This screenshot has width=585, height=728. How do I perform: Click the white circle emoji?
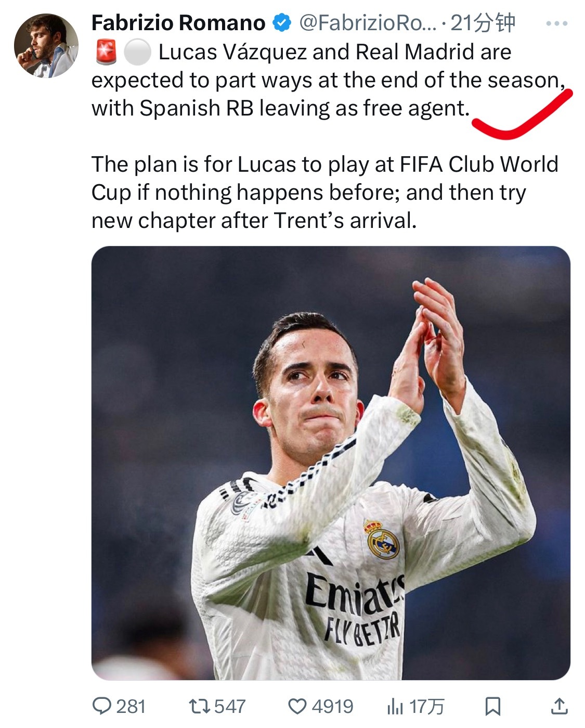137,52
